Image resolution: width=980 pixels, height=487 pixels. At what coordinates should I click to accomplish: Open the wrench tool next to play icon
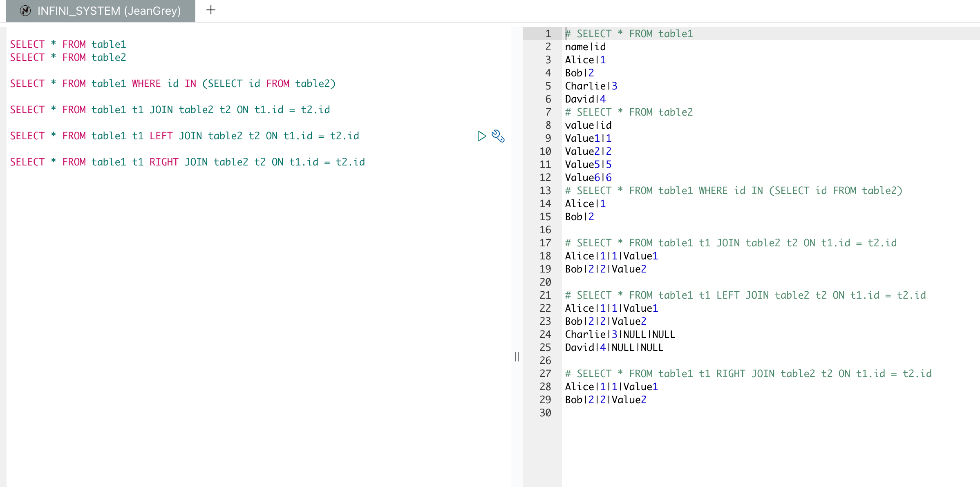pos(498,136)
